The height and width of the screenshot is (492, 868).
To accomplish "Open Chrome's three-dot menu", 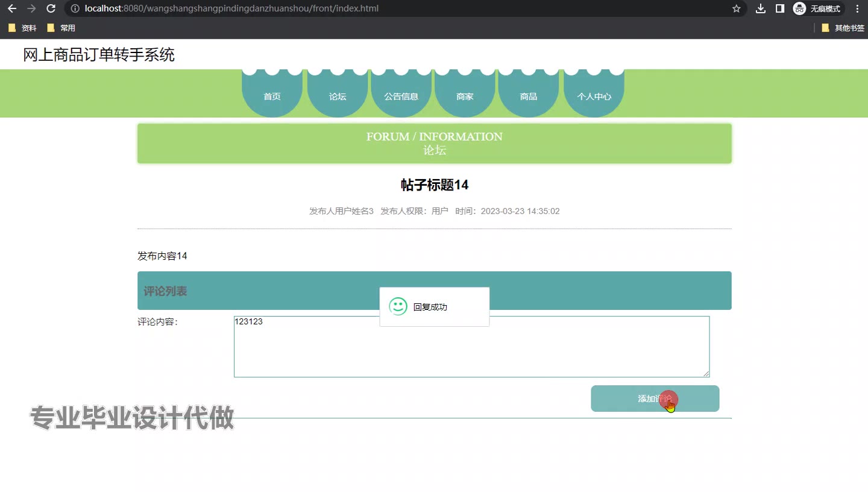I will (857, 8).
